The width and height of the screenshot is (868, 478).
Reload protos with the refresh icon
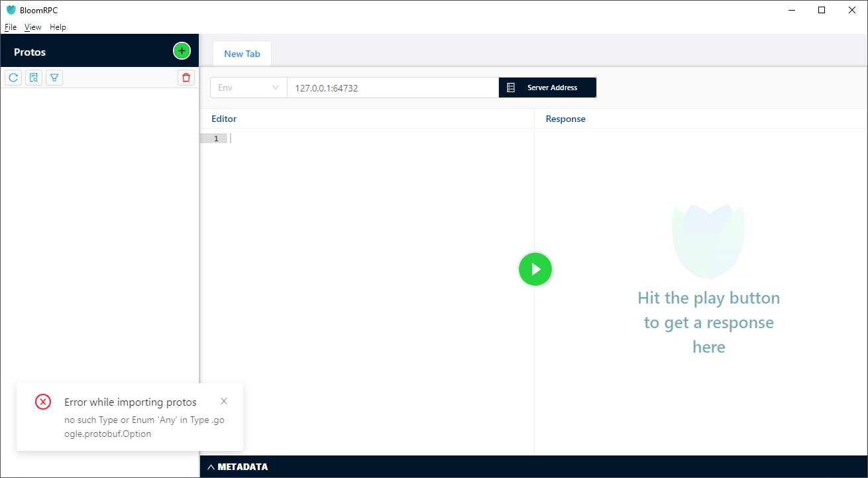click(x=13, y=78)
